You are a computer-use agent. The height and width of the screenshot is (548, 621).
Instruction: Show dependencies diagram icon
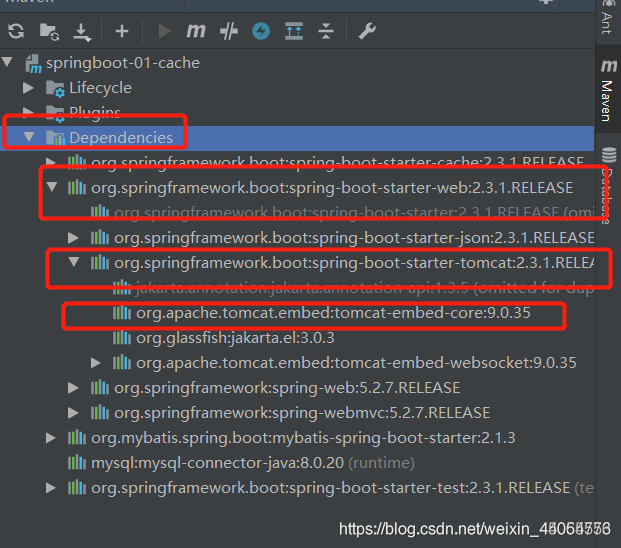(294, 31)
